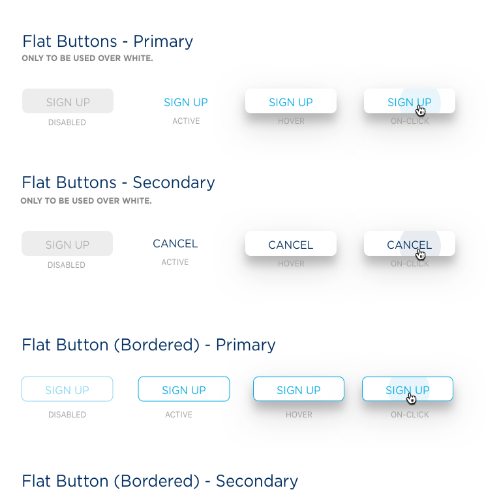Screen dimensions: 500x500
Task: Click the hand cursor icon over CANCEL
Action: 420,255
